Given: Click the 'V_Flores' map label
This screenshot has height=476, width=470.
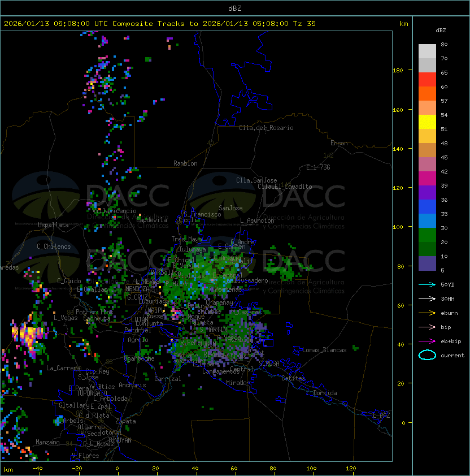Looking at the screenshot, I should click(85, 456).
